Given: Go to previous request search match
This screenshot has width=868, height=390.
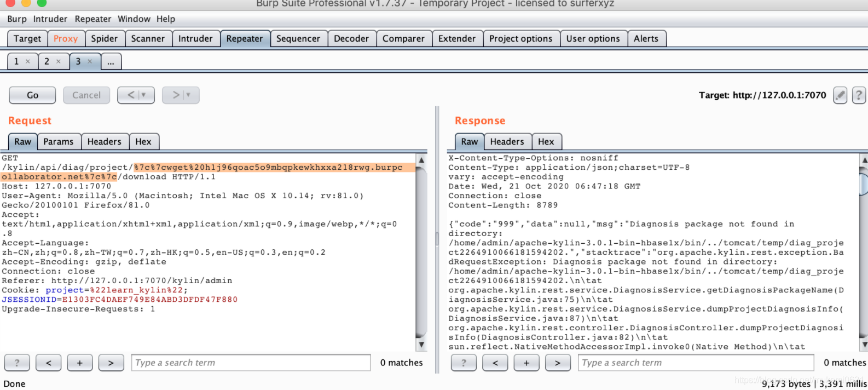Looking at the screenshot, I should pos(49,363).
